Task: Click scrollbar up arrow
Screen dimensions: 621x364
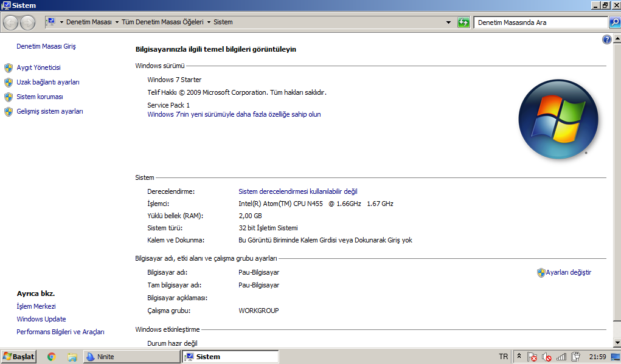Action: (617, 39)
